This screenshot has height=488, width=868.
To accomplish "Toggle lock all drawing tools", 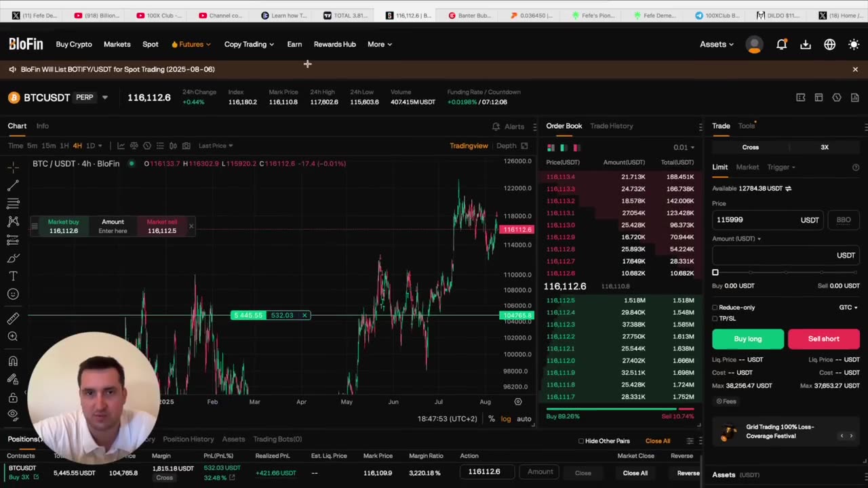I will click(x=13, y=398).
